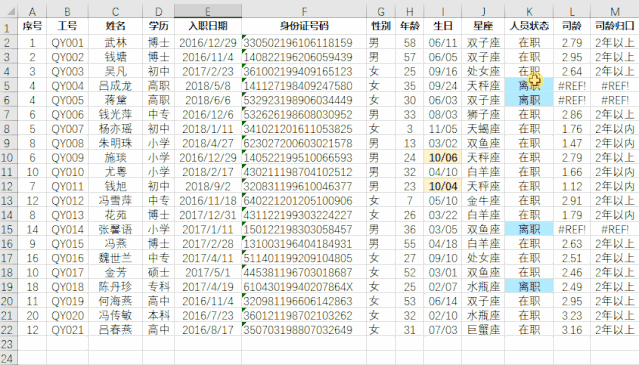Image resolution: width=639 pixels, height=365 pixels.
Task: Select name cell 吕成龙
Action: point(115,86)
